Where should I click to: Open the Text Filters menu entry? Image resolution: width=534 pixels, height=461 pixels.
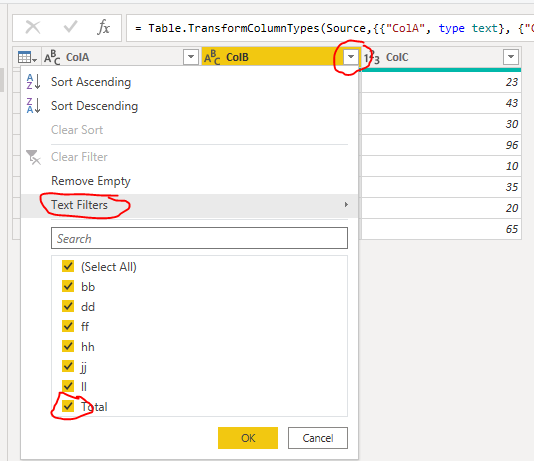[x=189, y=206]
